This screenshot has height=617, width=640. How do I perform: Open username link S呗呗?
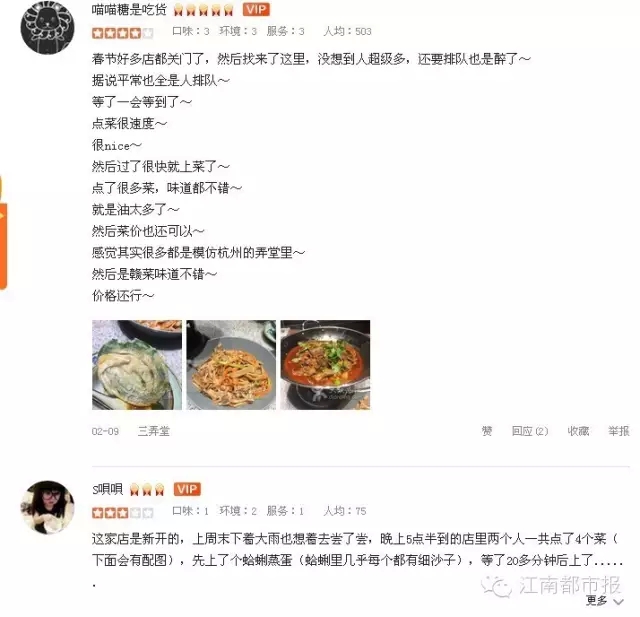coord(107,489)
